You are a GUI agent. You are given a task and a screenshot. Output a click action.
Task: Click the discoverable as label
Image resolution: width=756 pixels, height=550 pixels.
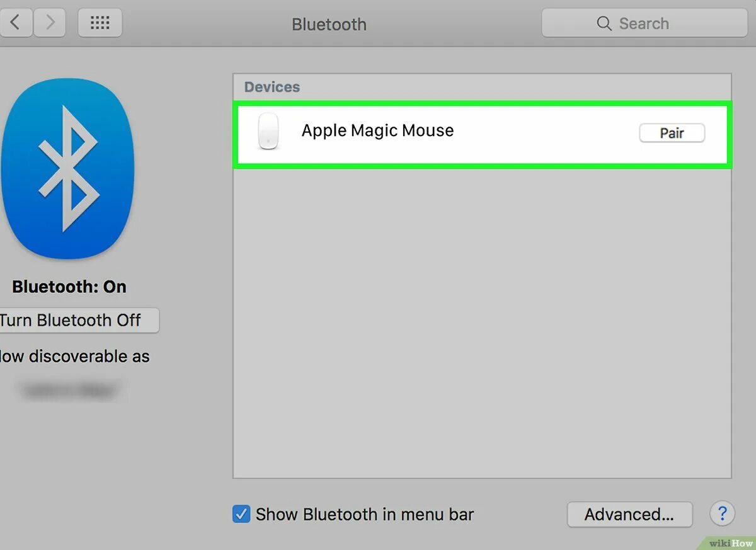pos(75,356)
